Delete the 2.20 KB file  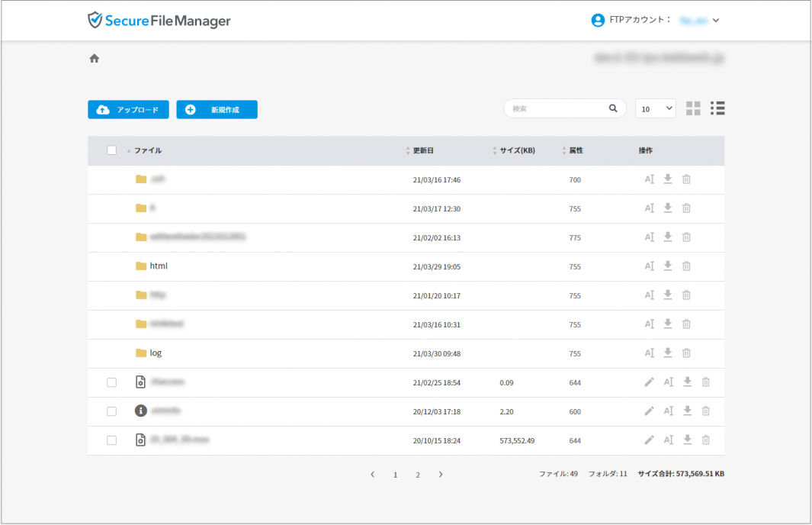point(706,411)
